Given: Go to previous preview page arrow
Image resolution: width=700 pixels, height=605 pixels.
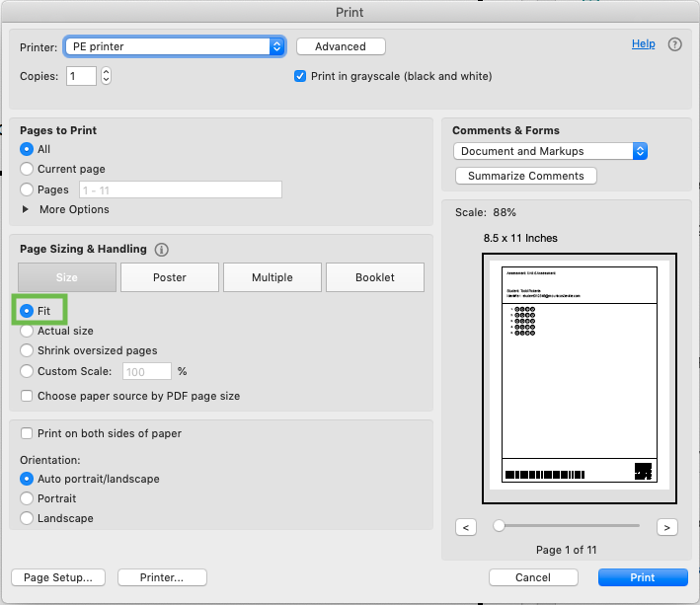Looking at the screenshot, I should [468, 527].
